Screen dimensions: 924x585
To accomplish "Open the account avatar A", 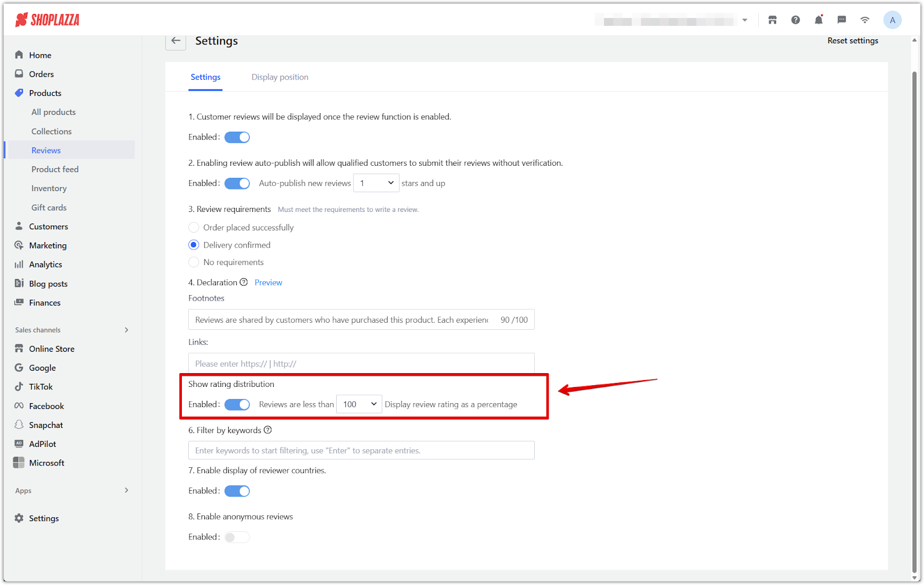I will (892, 20).
